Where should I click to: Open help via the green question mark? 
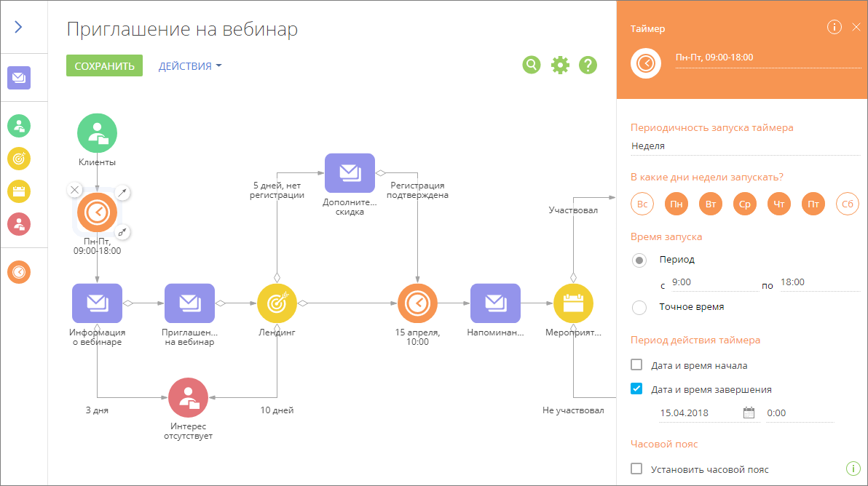[x=588, y=65]
